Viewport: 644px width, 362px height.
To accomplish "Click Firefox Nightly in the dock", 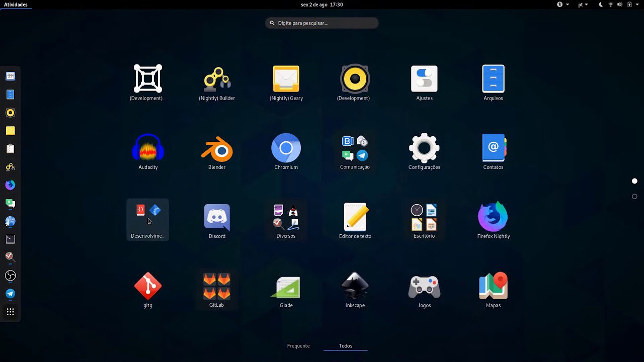I will pyautogui.click(x=10, y=185).
